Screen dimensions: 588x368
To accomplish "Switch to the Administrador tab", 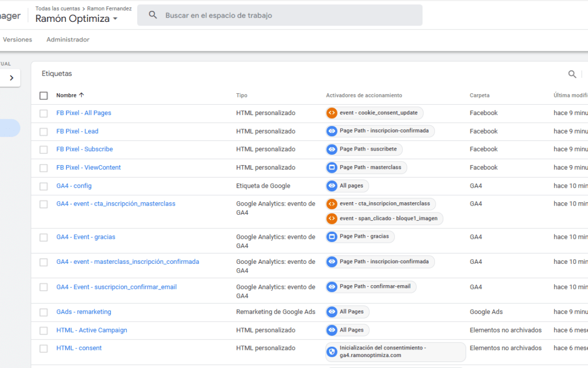I will coord(68,39).
